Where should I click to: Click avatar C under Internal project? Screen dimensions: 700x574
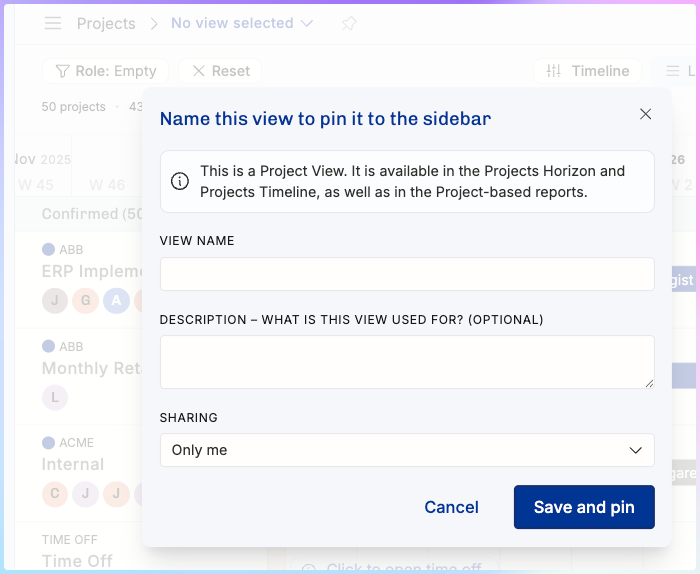tap(54, 493)
